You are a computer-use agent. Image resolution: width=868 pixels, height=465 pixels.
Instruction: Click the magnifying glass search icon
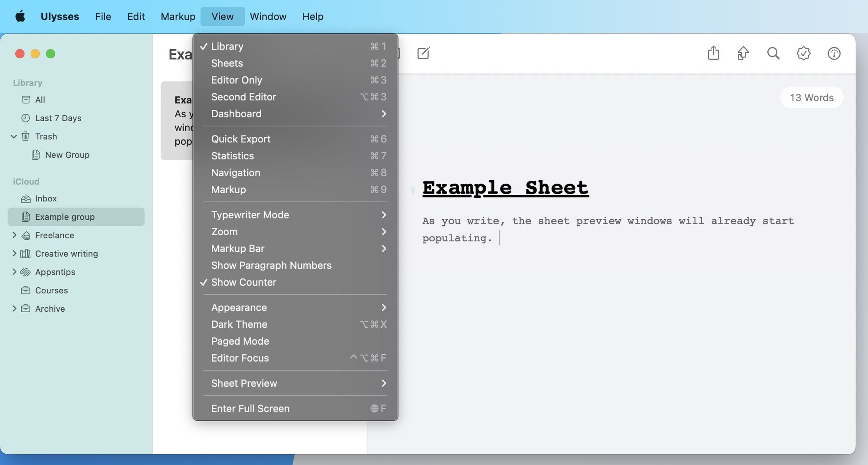coord(773,53)
